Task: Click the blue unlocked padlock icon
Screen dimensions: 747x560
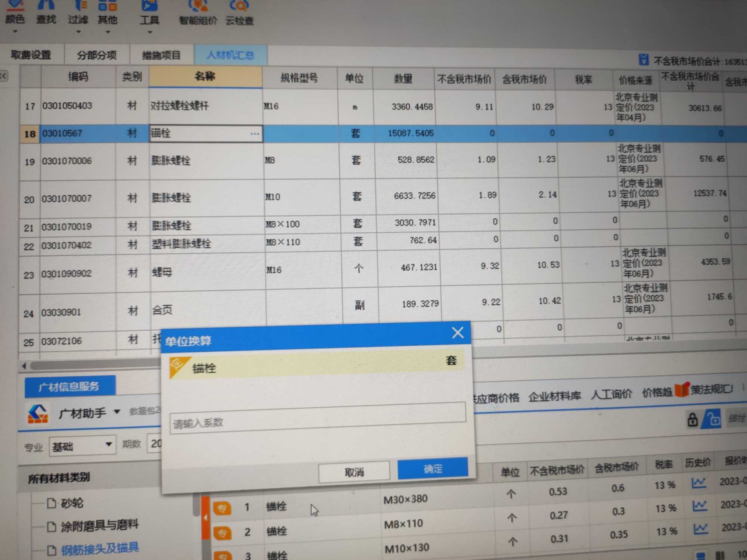Action: [712, 419]
